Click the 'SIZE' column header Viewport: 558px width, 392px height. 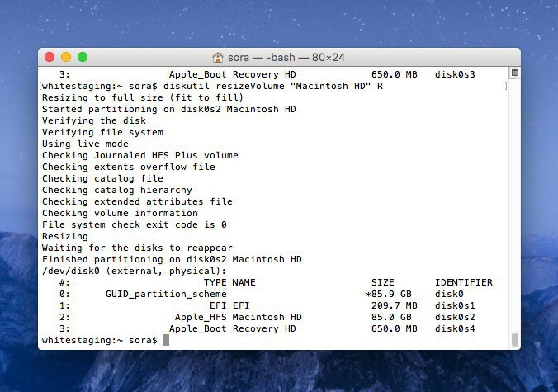[x=383, y=282]
